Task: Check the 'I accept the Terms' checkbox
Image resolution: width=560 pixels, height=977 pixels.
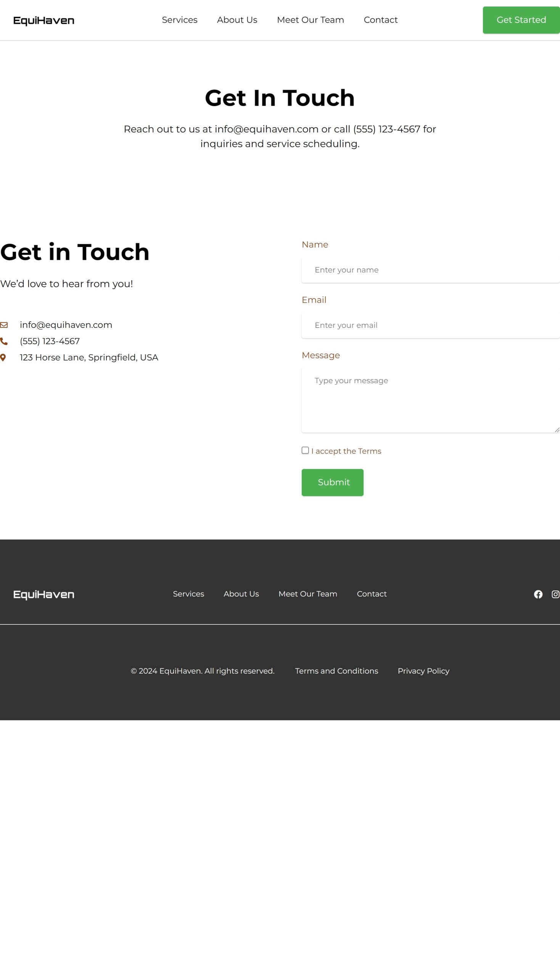Action: [305, 450]
